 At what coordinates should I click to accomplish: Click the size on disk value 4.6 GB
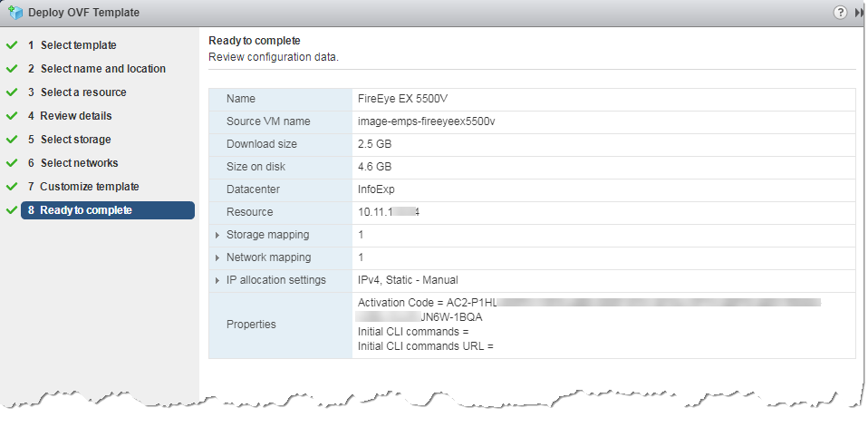coord(375,167)
